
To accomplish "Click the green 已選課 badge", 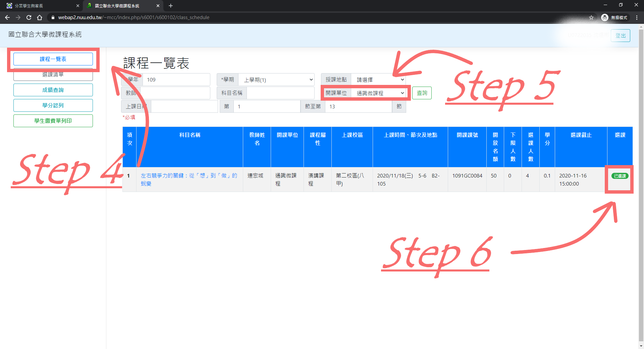I will 620,176.
